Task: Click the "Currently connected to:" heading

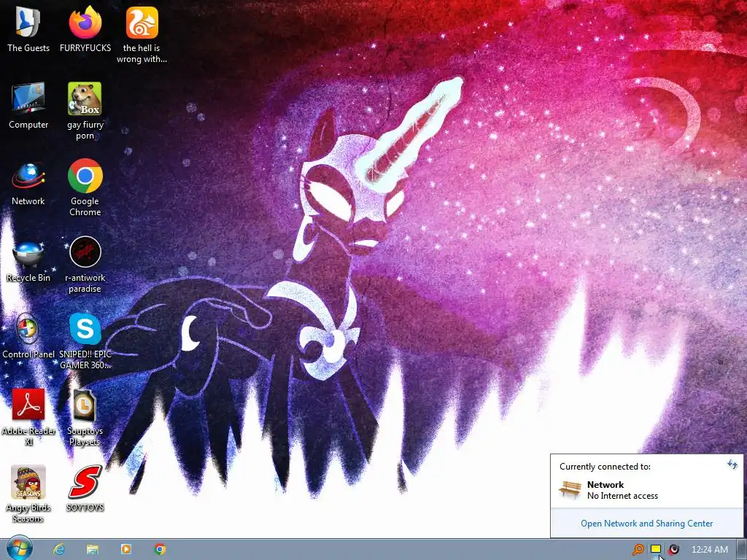Action: (605, 467)
